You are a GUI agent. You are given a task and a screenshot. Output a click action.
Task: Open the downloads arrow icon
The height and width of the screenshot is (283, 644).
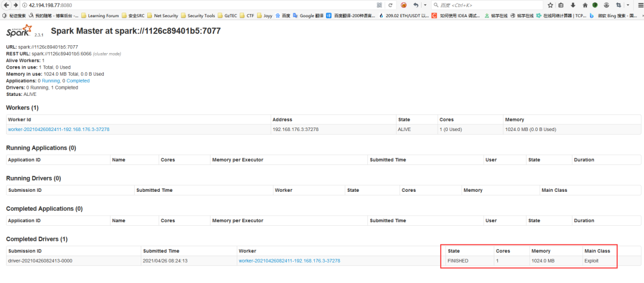point(573,5)
